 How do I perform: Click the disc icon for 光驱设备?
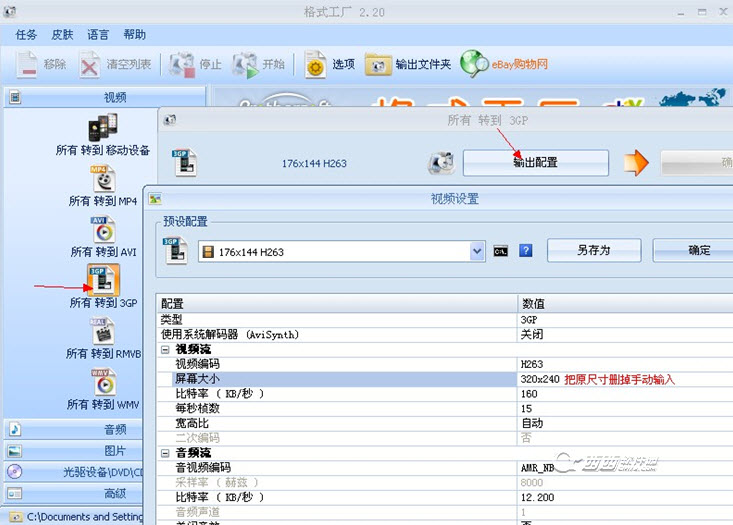click(14, 472)
